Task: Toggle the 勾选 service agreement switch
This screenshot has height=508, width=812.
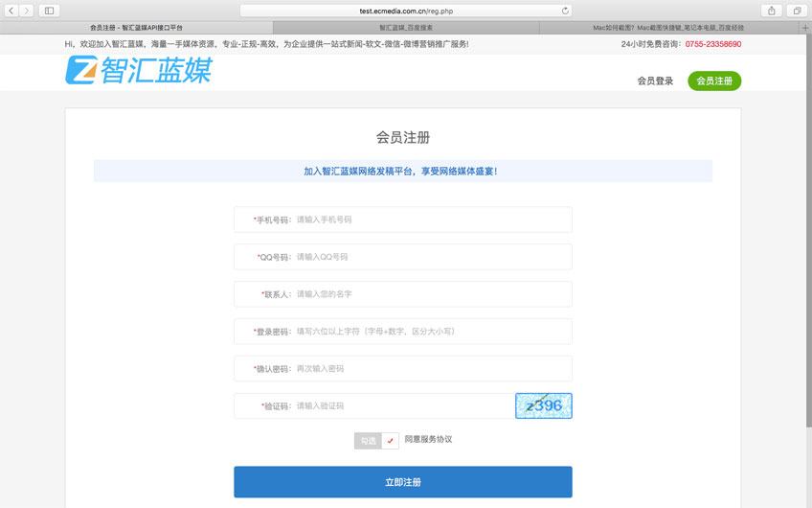Action: coord(376,441)
